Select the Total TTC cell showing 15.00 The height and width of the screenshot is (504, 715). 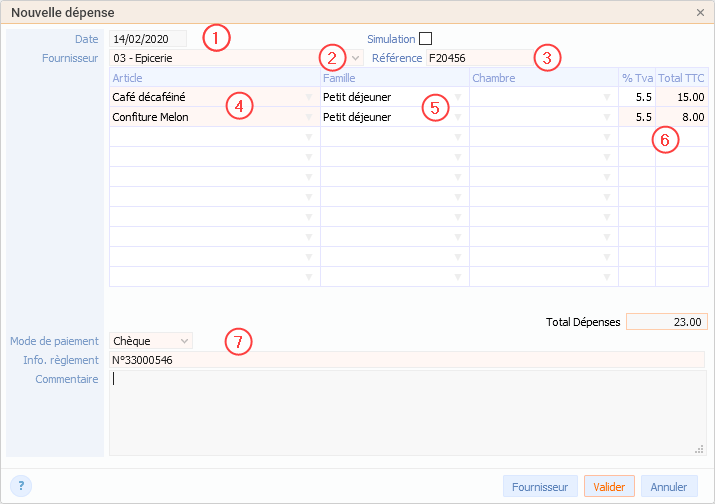(682, 97)
